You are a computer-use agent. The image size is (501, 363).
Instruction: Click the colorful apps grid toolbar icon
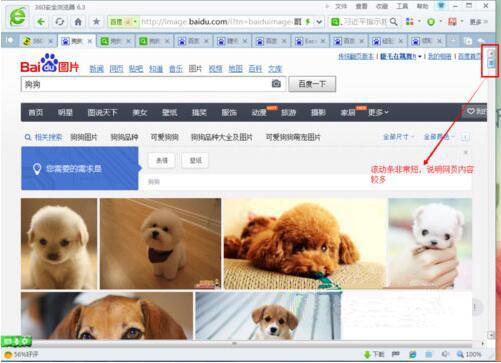coord(410,22)
